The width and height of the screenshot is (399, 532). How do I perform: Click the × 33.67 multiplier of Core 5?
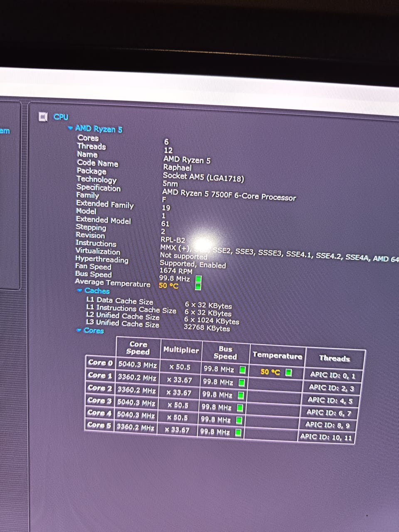point(178,430)
